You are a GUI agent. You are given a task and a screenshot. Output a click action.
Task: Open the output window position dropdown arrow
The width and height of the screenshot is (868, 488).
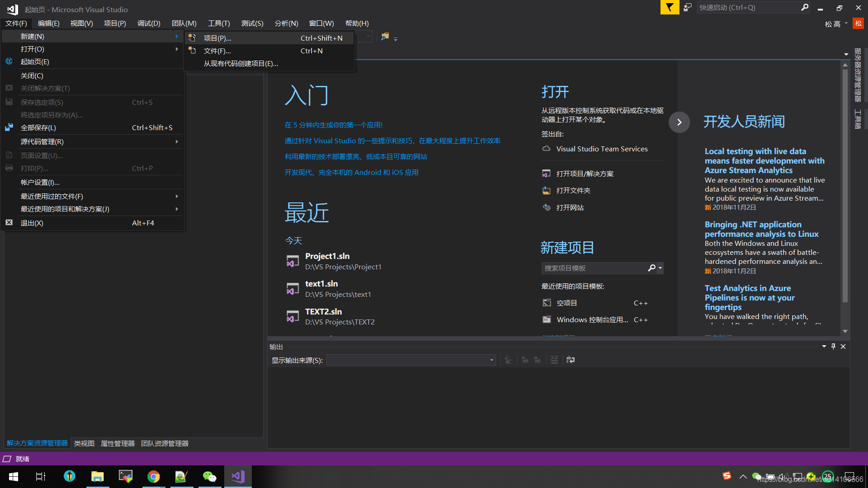click(824, 347)
